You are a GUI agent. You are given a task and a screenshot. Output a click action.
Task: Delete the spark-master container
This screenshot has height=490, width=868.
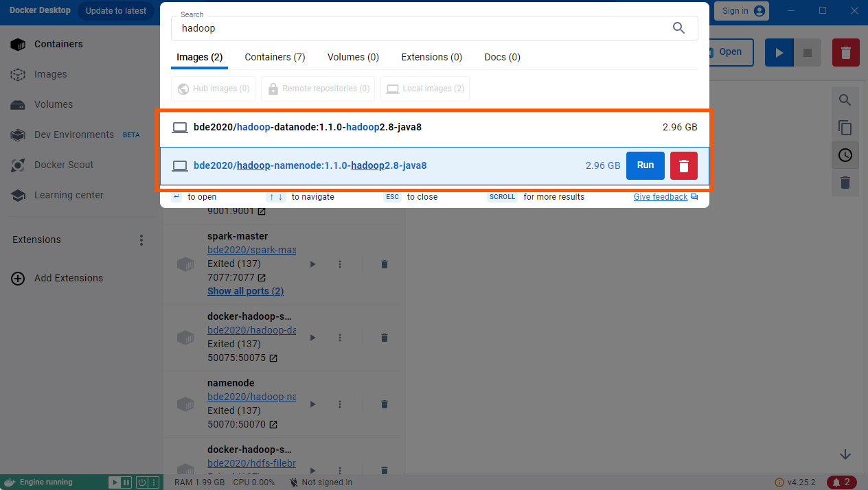[385, 264]
